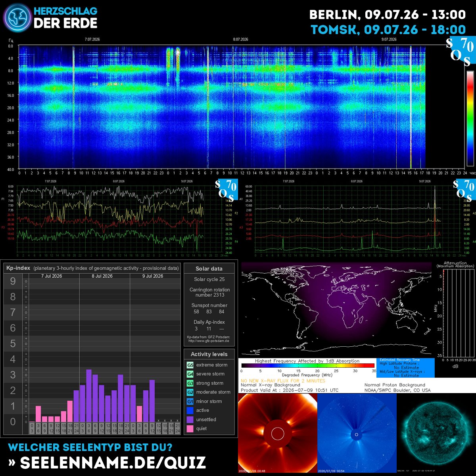Click the 'NO NEW X-RAY FLUX FOR 2 MINUTES' warning
Viewport: 476px width, 476px height.
coord(283,381)
